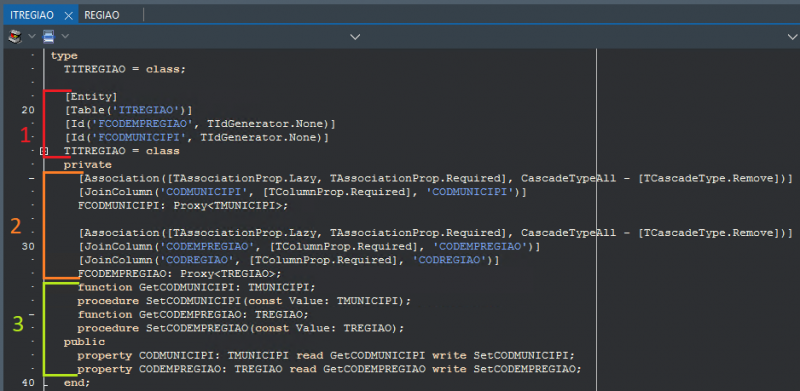Click JoinColumn 'CODEMPREGIAO' line
The width and height of the screenshot is (800, 391).
coord(309,247)
